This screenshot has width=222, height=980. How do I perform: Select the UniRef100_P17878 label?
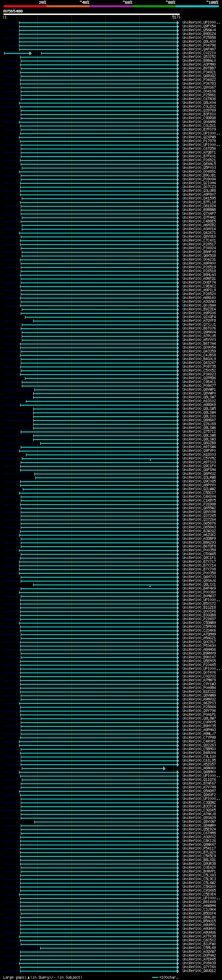pos(199,141)
